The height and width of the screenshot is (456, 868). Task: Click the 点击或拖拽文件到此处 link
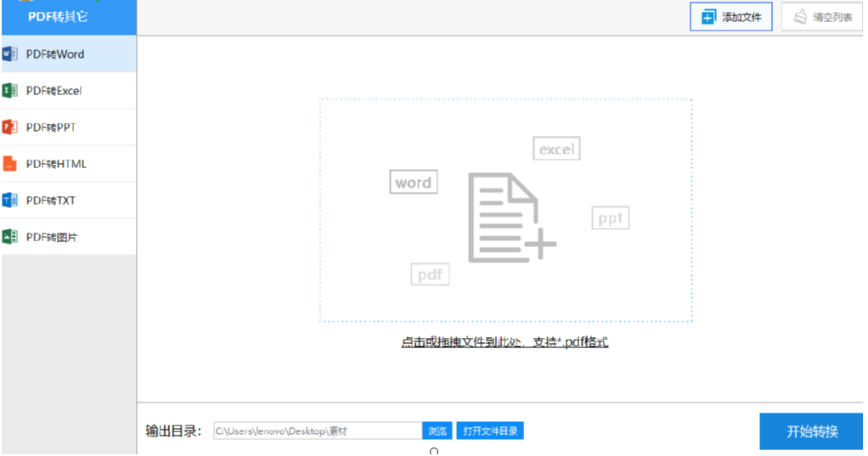pos(504,342)
